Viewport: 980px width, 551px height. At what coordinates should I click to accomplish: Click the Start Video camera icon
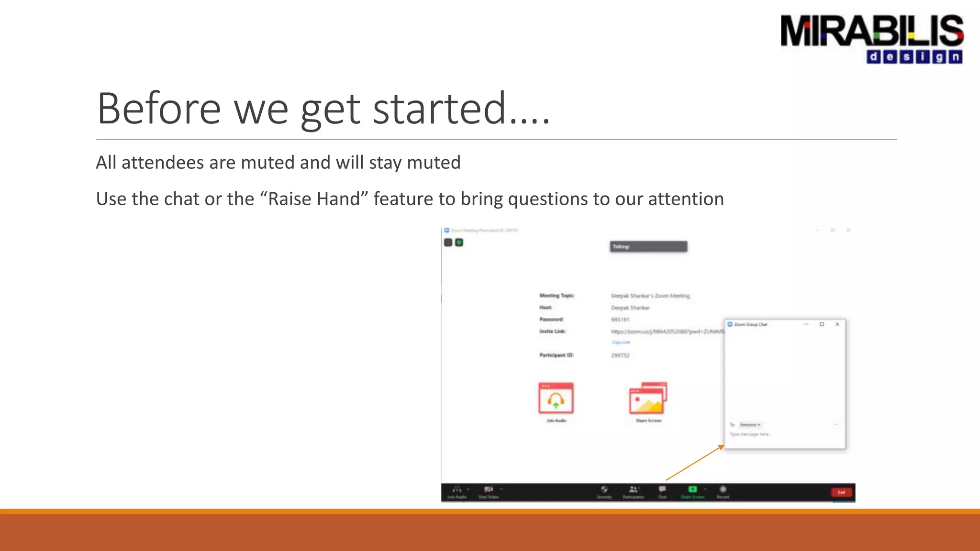point(488,489)
